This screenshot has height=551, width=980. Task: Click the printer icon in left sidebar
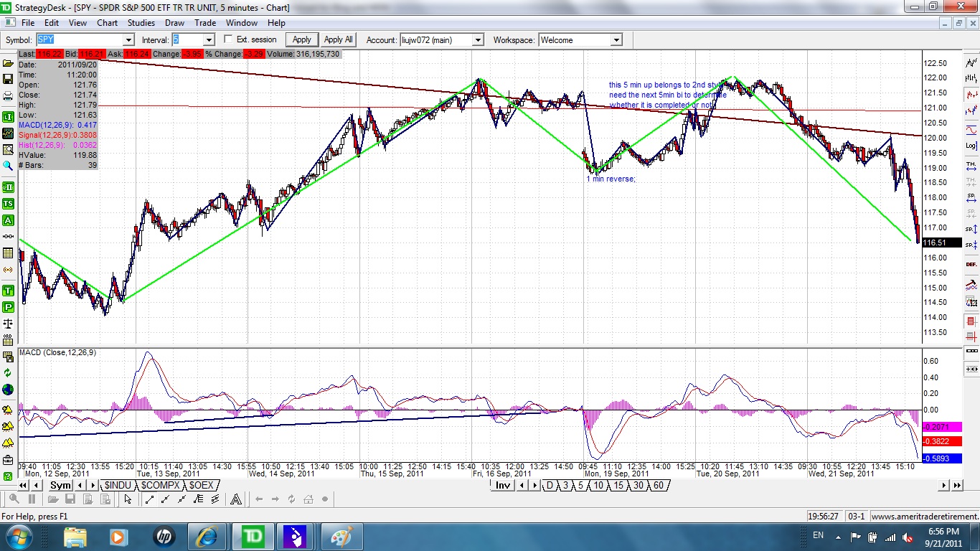[x=9, y=95]
